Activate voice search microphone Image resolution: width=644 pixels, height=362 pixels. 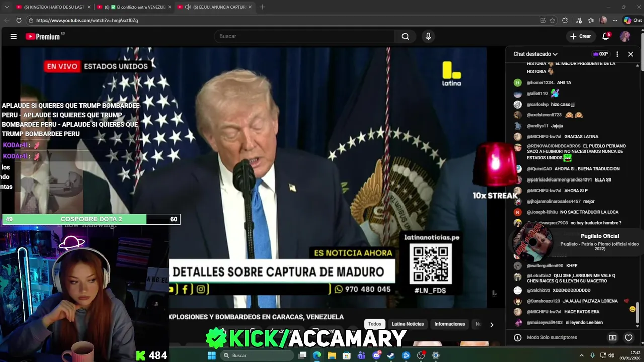428,36
